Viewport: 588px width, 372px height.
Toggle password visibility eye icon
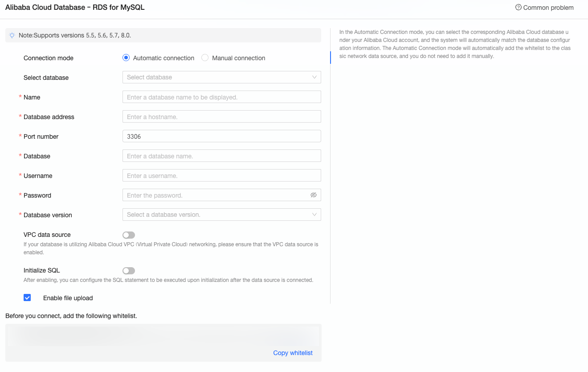314,195
